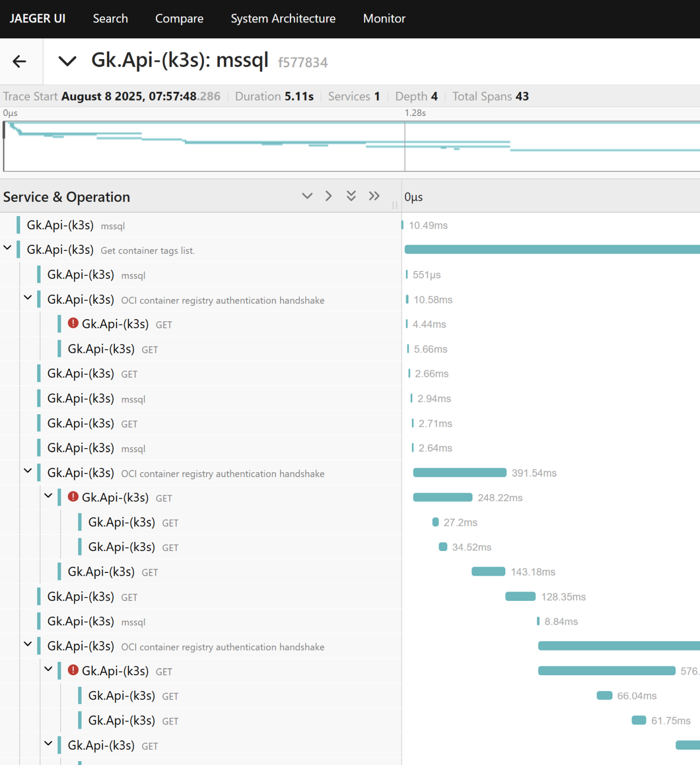Click the expand one level chevron icon

(x=329, y=196)
